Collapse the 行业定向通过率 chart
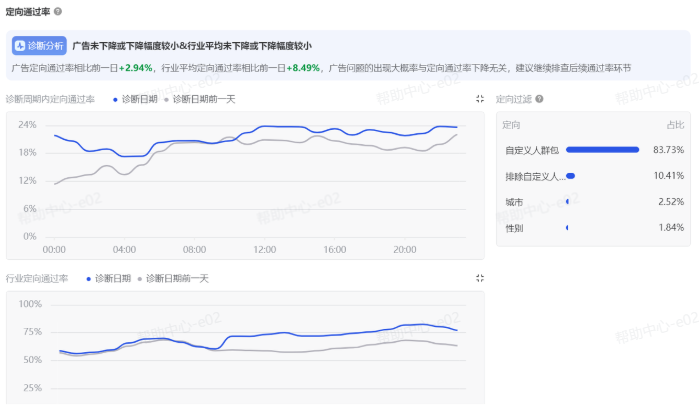 (480, 278)
